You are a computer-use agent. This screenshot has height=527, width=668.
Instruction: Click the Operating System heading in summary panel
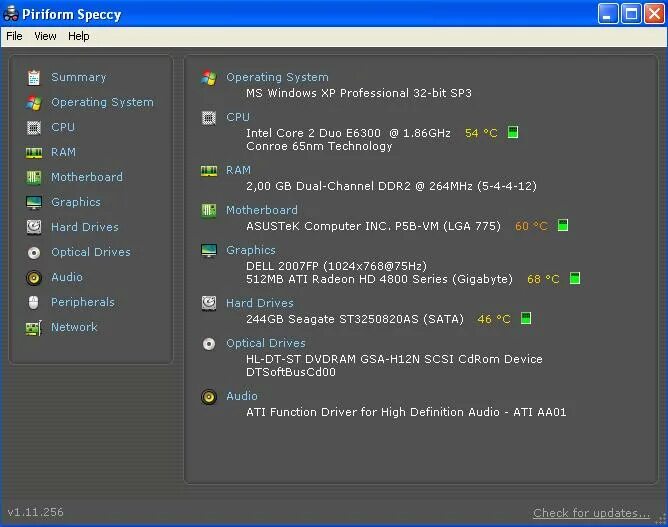coord(277,77)
